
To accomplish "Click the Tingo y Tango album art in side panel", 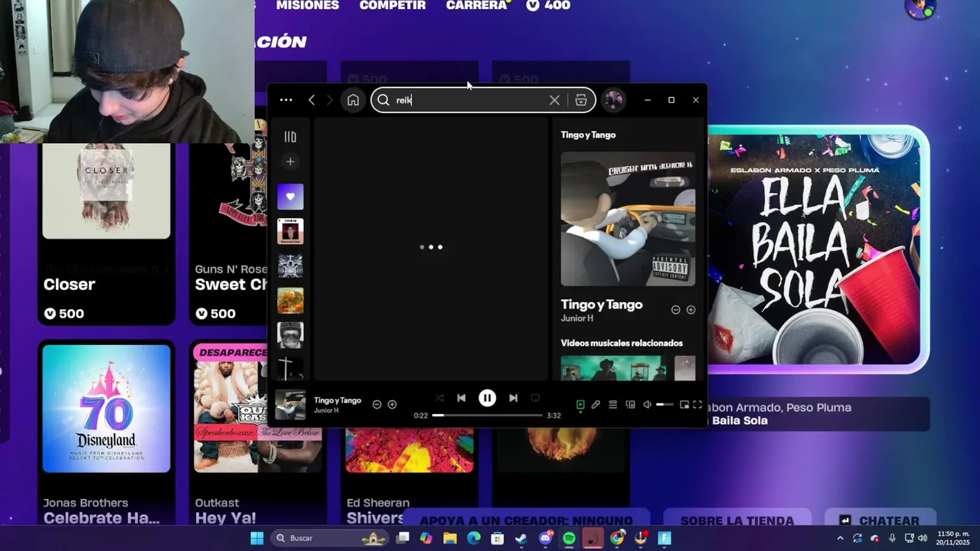I will (x=628, y=219).
